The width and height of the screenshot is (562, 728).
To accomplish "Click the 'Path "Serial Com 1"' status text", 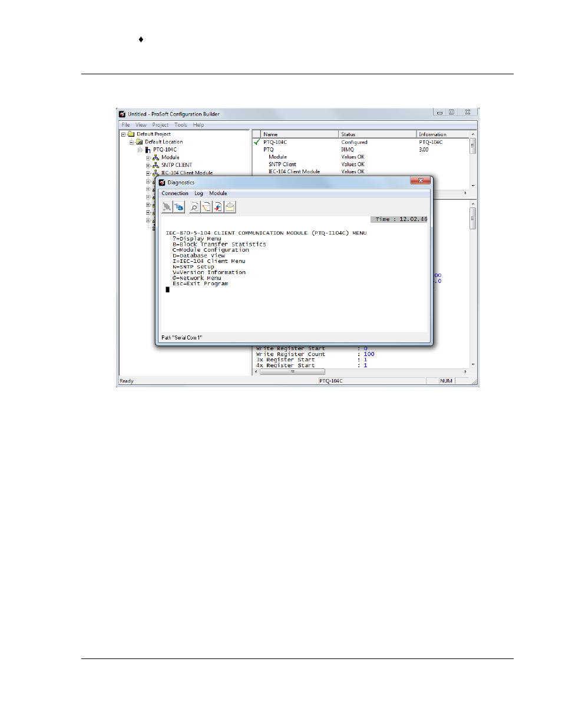I will coord(181,338).
